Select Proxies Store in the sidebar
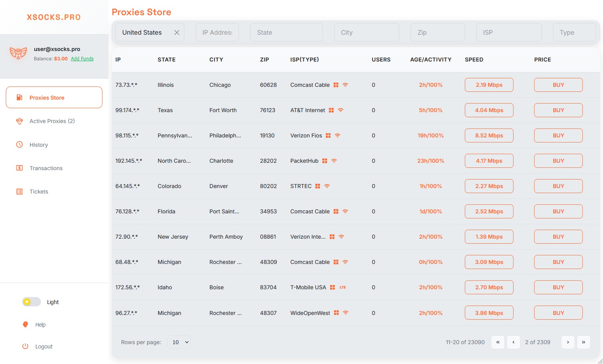This screenshot has width=603, height=364. tap(47, 97)
